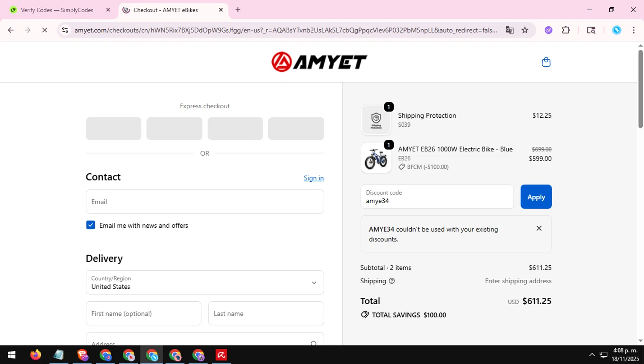This screenshot has width=644, height=364.
Task: Focus the Discount code field
Action: click(437, 197)
